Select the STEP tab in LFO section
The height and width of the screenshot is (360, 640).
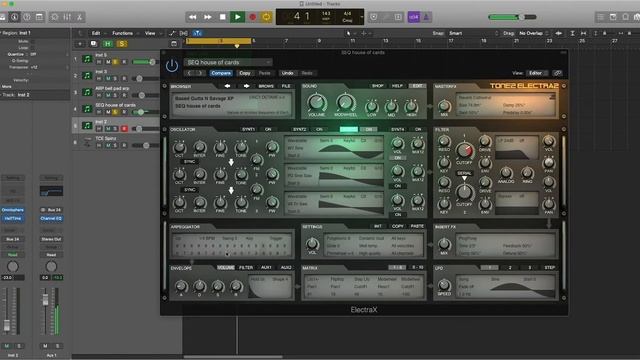[x=549, y=268]
